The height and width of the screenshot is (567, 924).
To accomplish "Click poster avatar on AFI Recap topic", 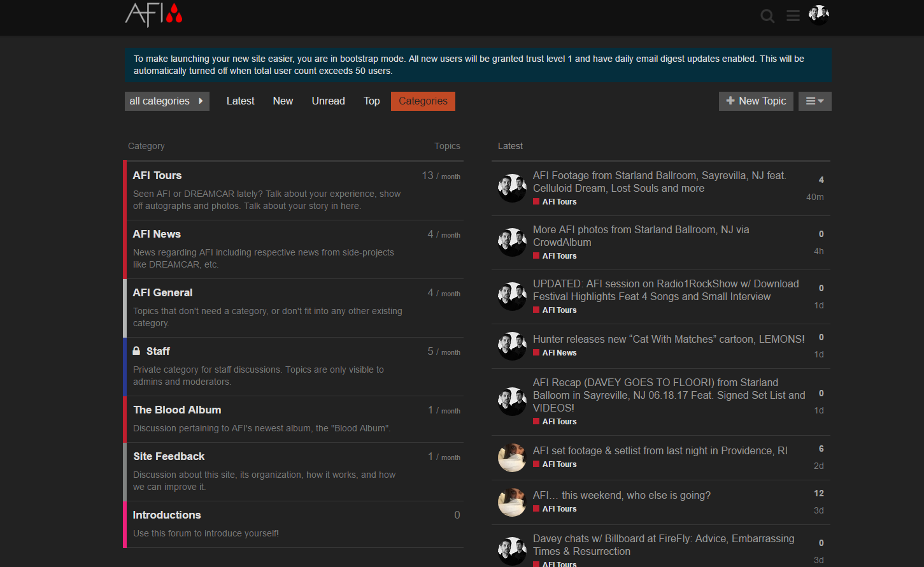I will 512,401.
